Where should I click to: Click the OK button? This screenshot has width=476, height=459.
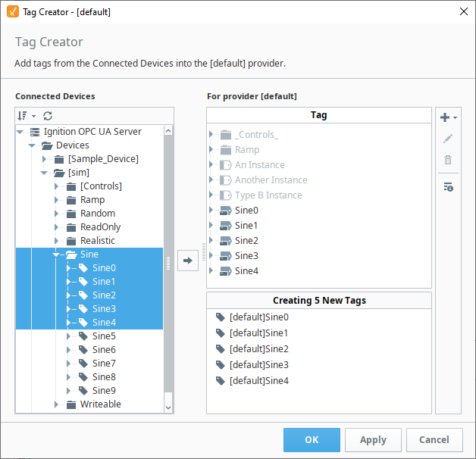click(x=312, y=440)
